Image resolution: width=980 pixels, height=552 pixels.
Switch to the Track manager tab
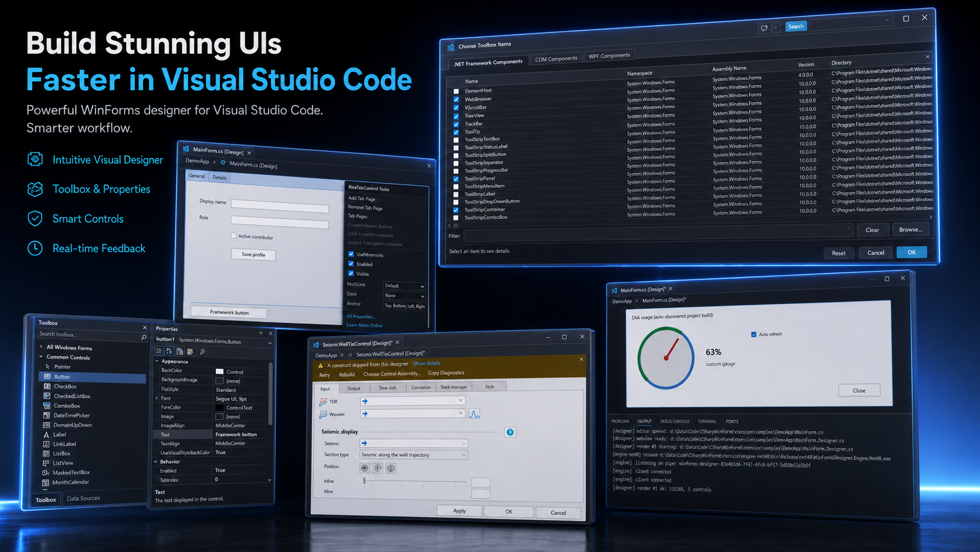[x=454, y=387]
